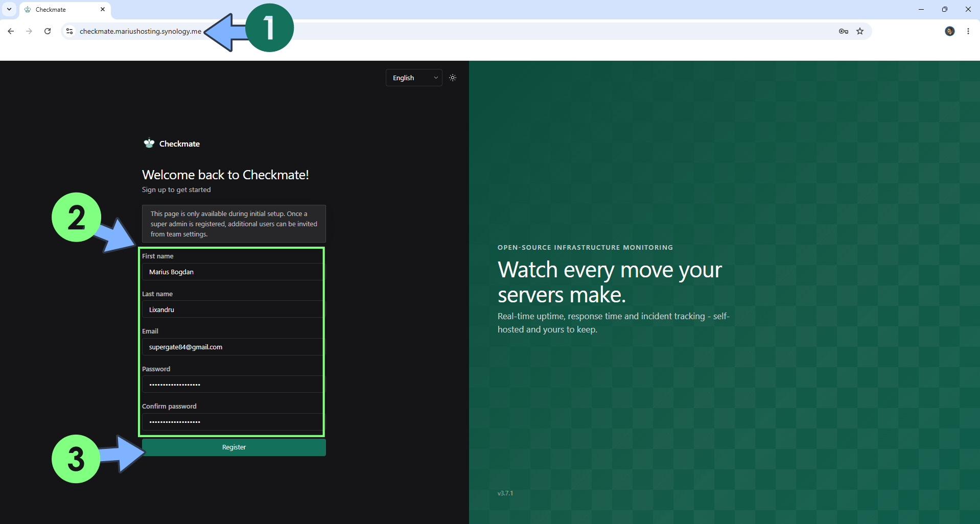Viewport: 980px width, 524px height.
Task: Click the v3.7.1 version text
Action: 505,493
